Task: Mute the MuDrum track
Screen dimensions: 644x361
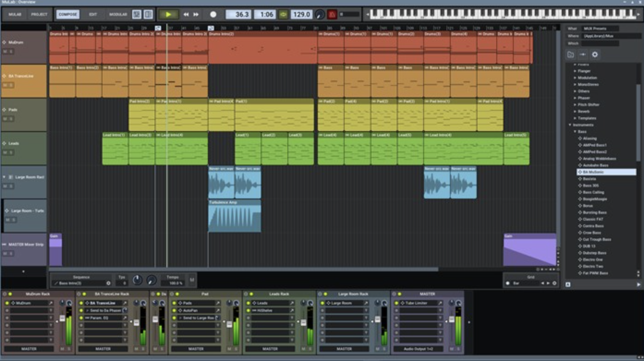Action: [6, 52]
